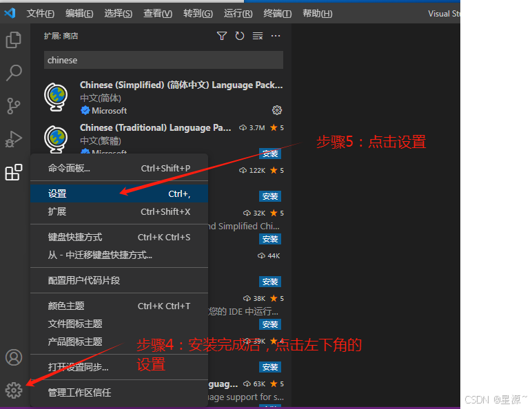Click the Manage gear icon at bottom left
532x409 pixels.
[14, 390]
